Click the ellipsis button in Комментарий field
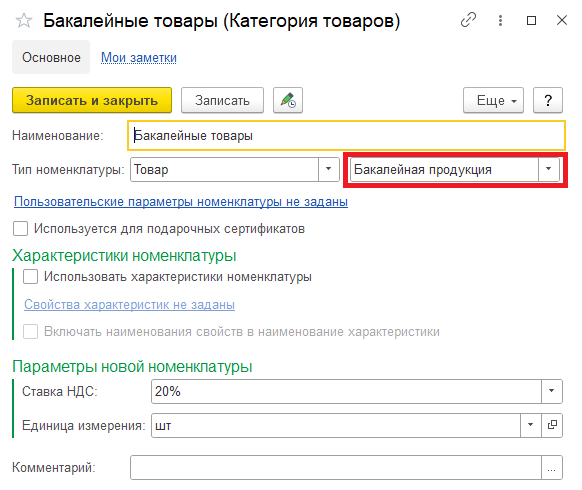This screenshot has height=490, width=582. pos(552,468)
